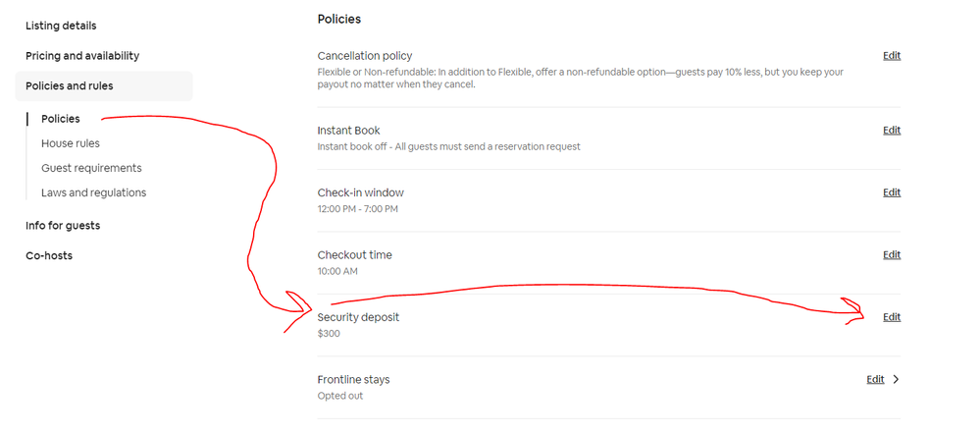Select Policies sub-item in sidebar
Image resolution: width=980 pixels, height=434 pixels.
point(61,119)
